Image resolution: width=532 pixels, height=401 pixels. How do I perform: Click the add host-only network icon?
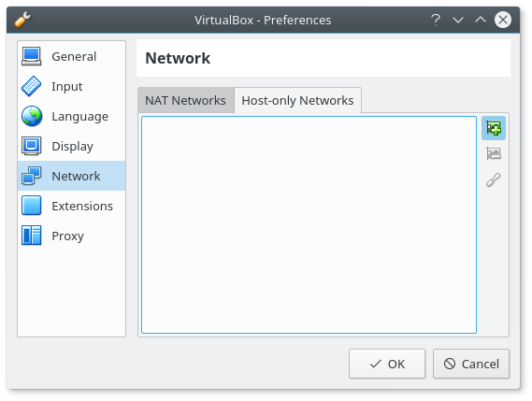click(x=494, y=128)
